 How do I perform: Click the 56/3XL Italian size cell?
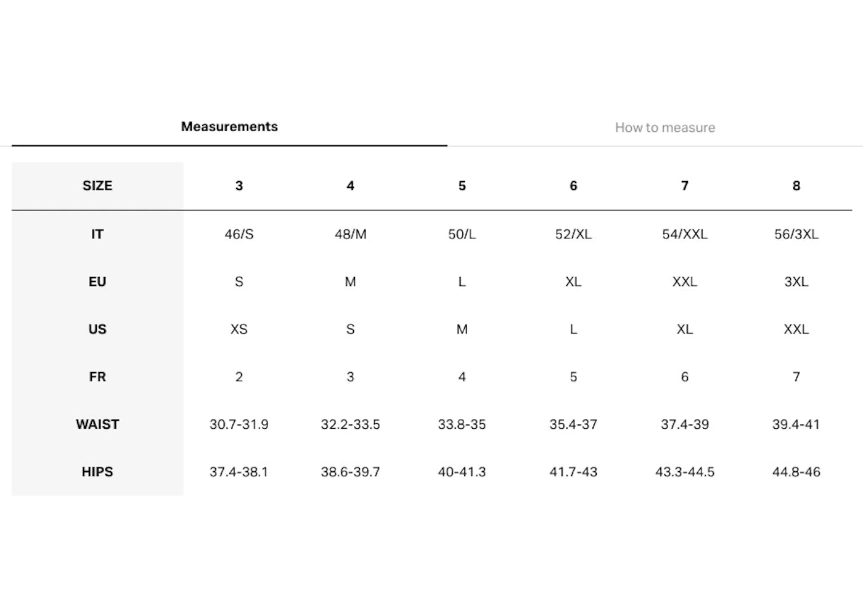point(796,234)
